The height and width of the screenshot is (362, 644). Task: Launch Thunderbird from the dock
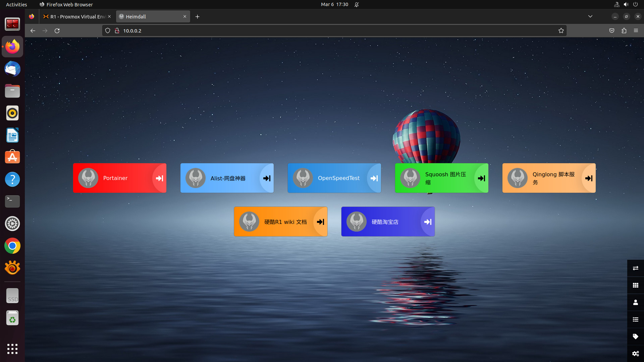point(12,69)
